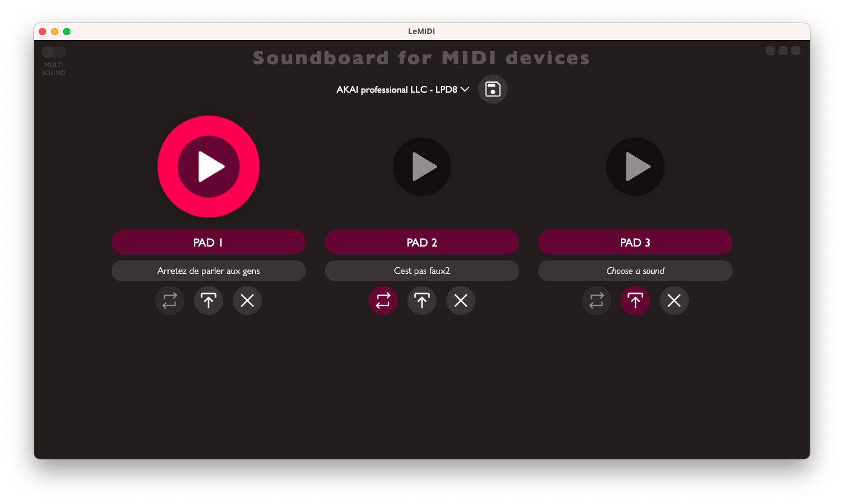Toggle the Multi Sound switch
Viewport: 844px width, 504px height.
click(x=53, y=52)
